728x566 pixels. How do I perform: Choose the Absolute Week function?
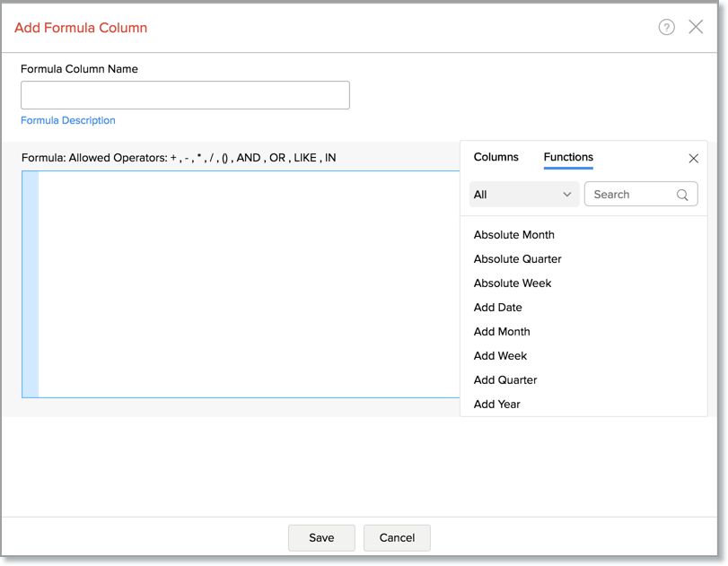pos(513,283)
